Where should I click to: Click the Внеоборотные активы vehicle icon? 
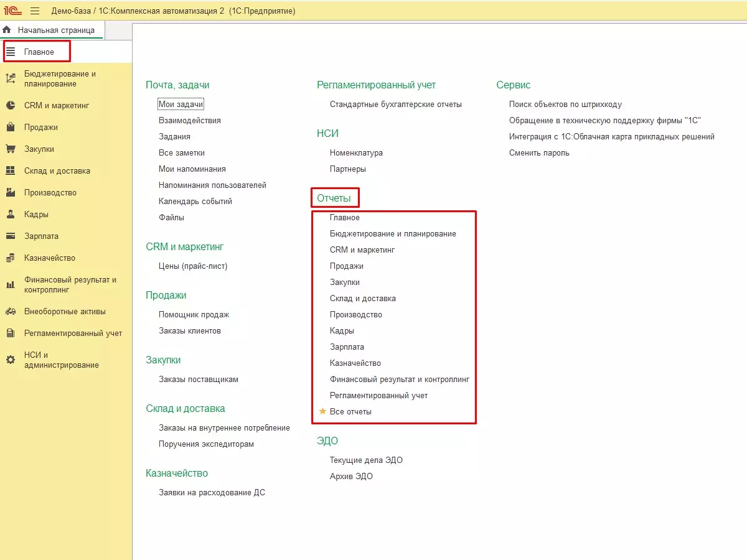pos(11,311)
